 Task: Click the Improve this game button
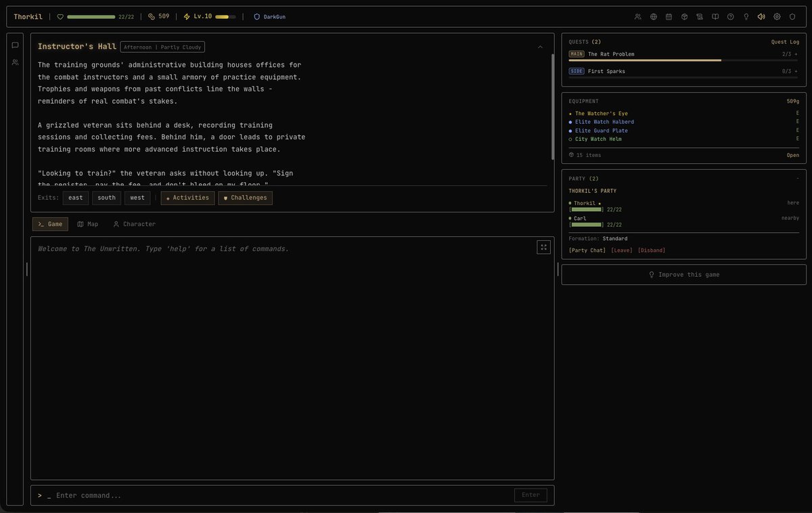click(684, 275)
